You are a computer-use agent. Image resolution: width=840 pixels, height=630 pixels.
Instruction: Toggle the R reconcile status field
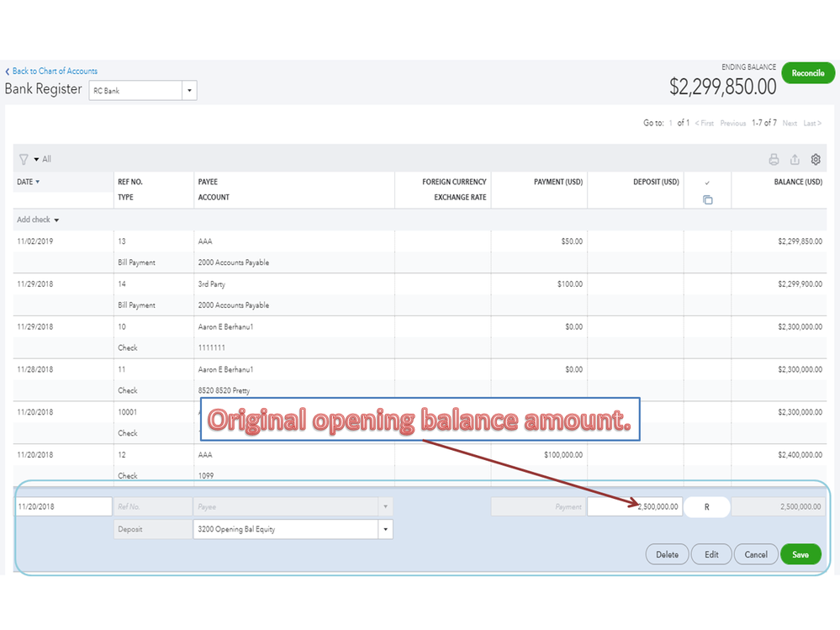[x=706, y=507]
